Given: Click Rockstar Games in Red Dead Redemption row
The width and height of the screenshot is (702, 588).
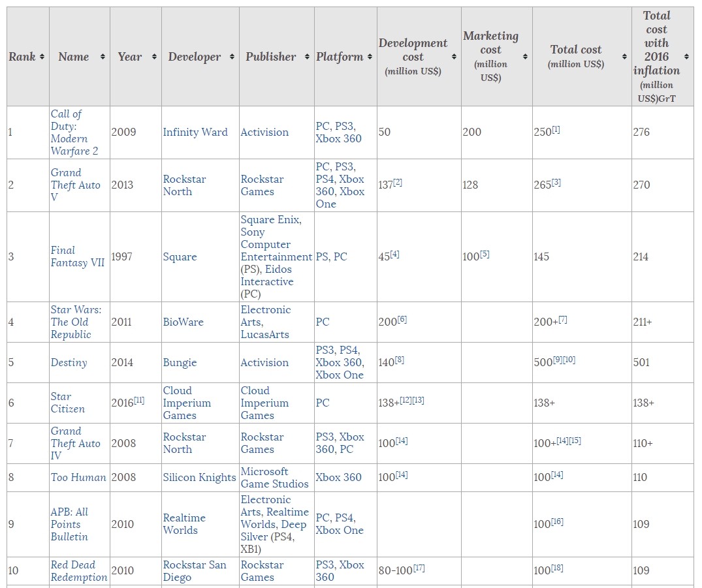Looking at the screenshot, I should click(263, 571).
